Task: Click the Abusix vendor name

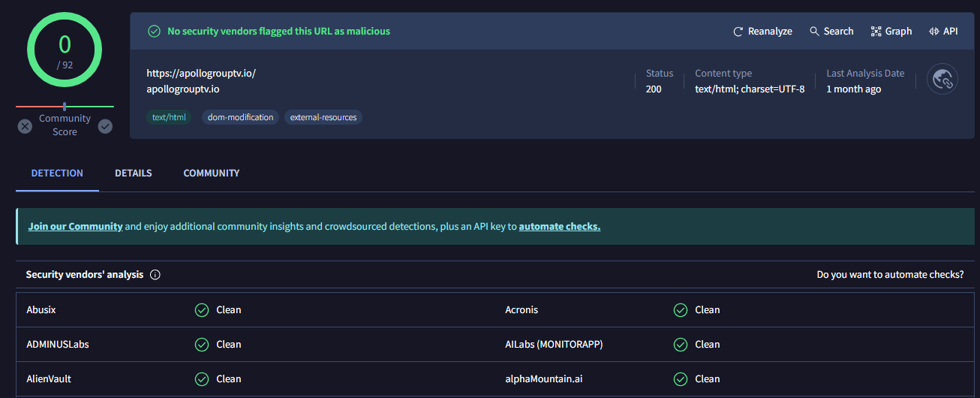Action: click(x=41, y=309)
